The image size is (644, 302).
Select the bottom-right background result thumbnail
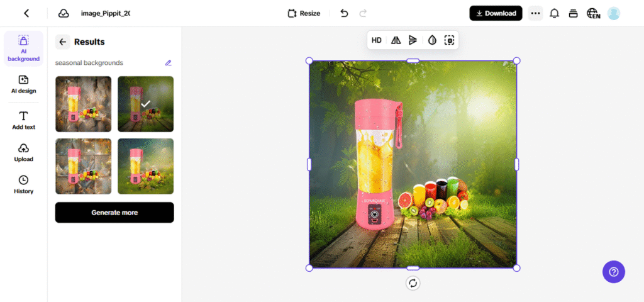point(145,166)
